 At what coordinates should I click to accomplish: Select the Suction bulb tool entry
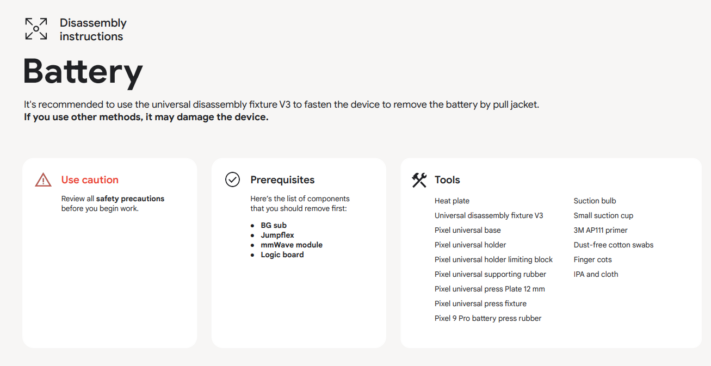coord(594,201)
